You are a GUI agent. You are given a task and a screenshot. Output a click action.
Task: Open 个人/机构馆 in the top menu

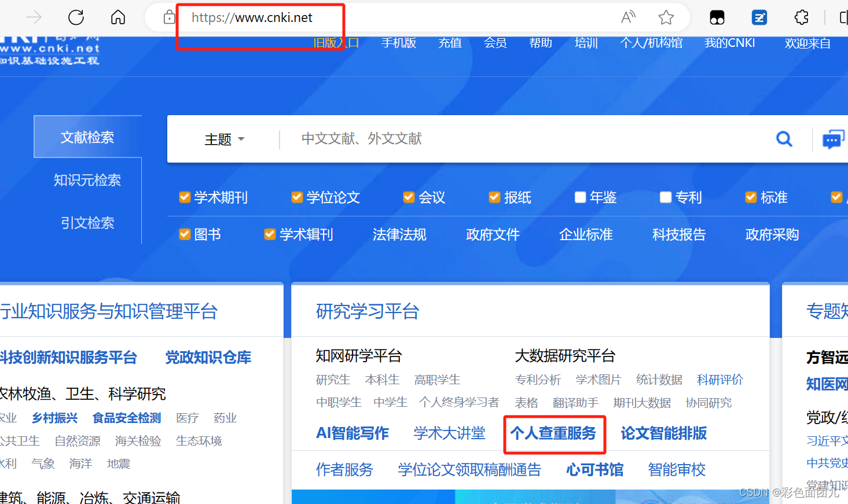651,43
